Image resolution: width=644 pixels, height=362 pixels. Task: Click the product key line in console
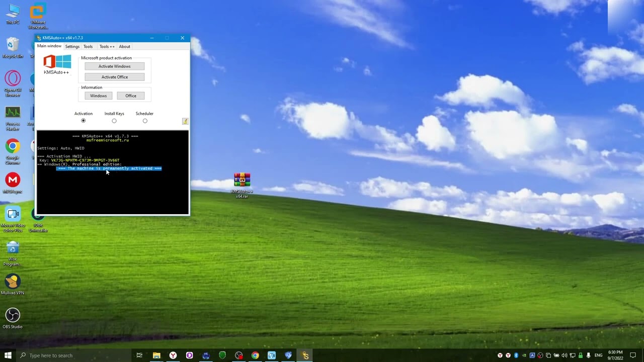click(79, 160)
